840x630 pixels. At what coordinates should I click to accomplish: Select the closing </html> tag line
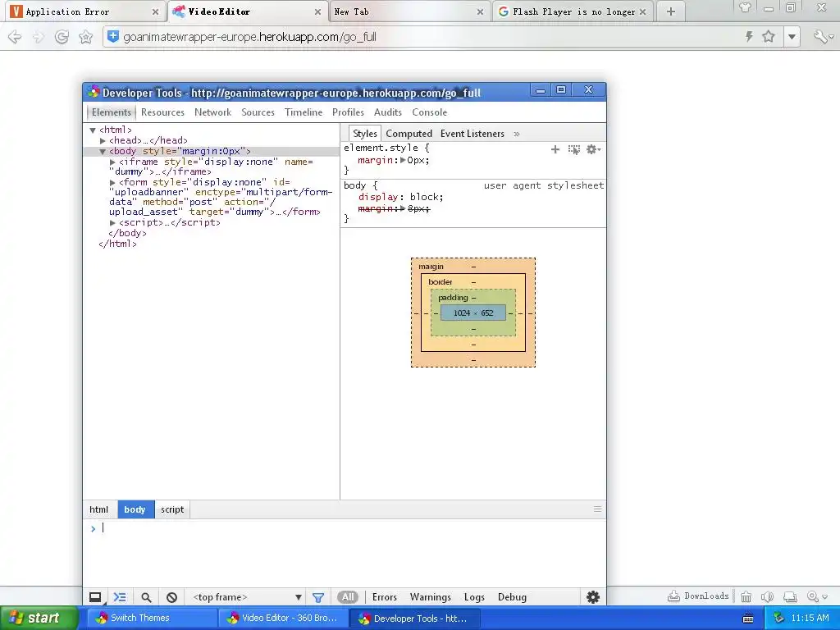pos(117,244)
